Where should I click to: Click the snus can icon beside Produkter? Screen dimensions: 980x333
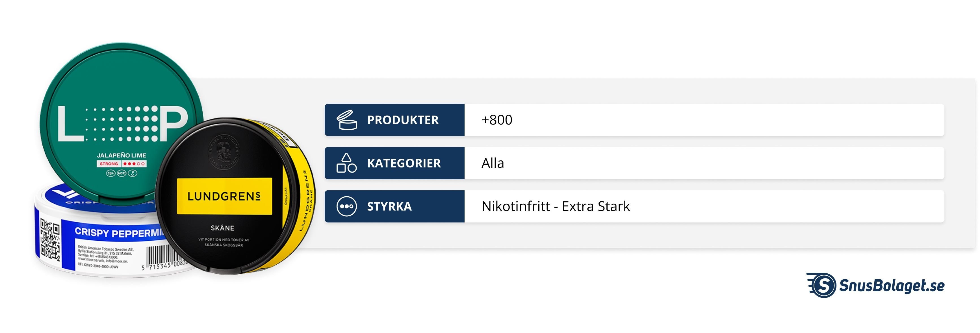[x=346, y=120]
